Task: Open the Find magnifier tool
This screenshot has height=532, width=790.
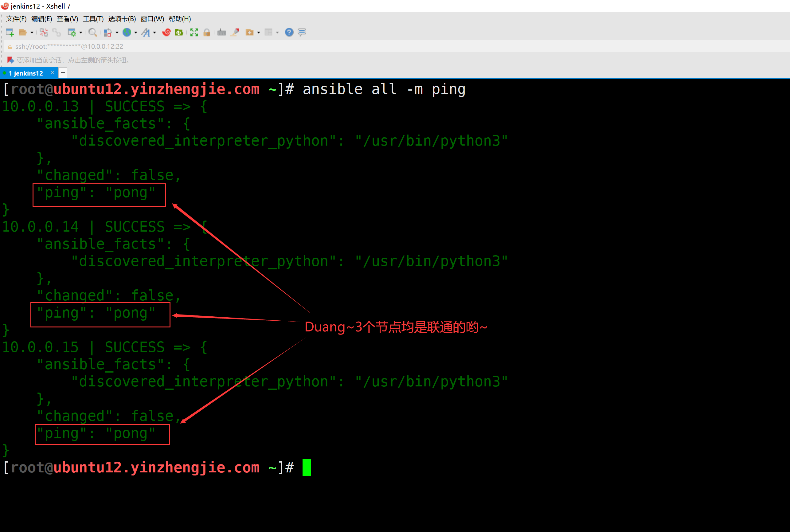Action: 92,32
